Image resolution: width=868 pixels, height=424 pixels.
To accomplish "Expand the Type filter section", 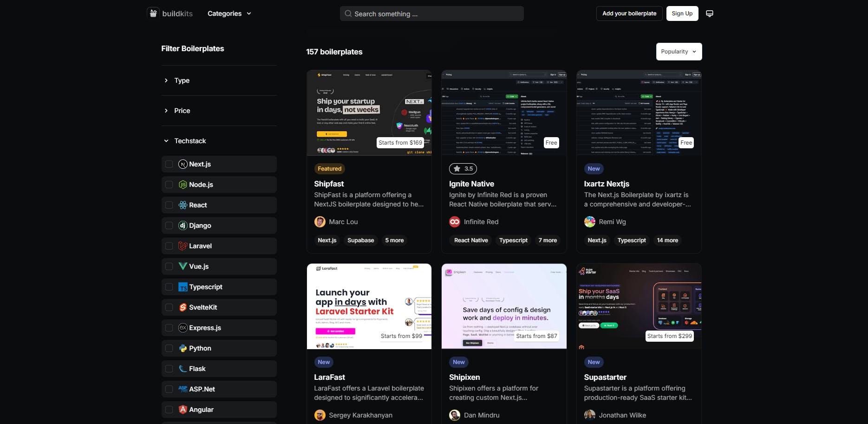I will click(x=182, y=80).
